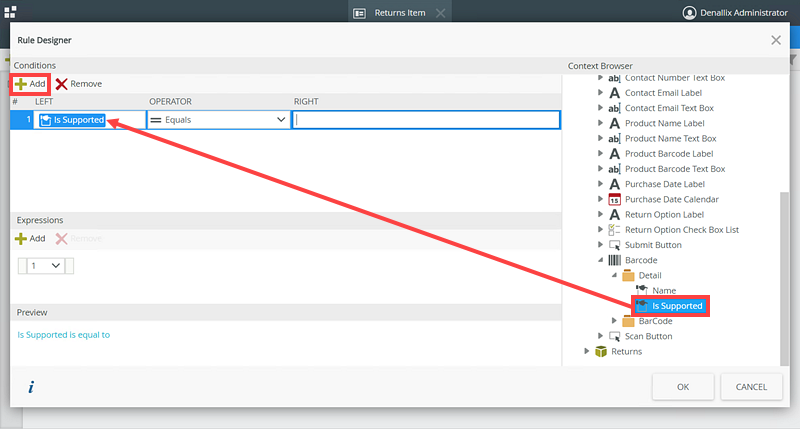
Task: Expand the Contact Email Label node
Action: [601, 92]
